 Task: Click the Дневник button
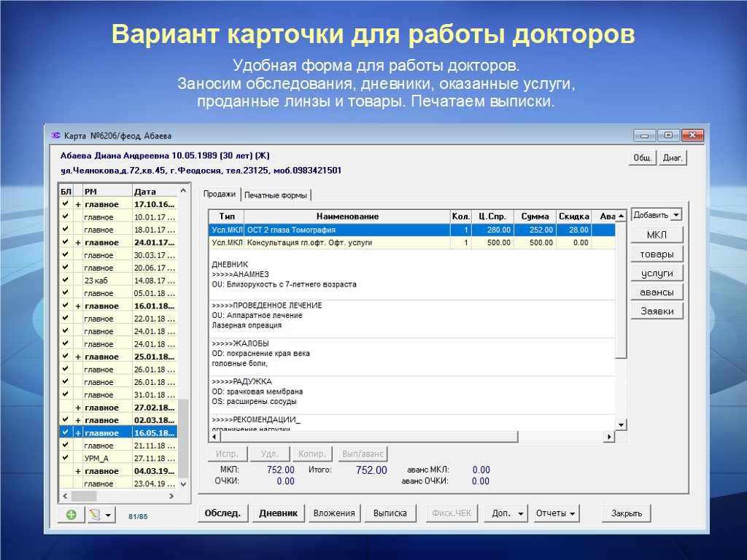[278, 513]
